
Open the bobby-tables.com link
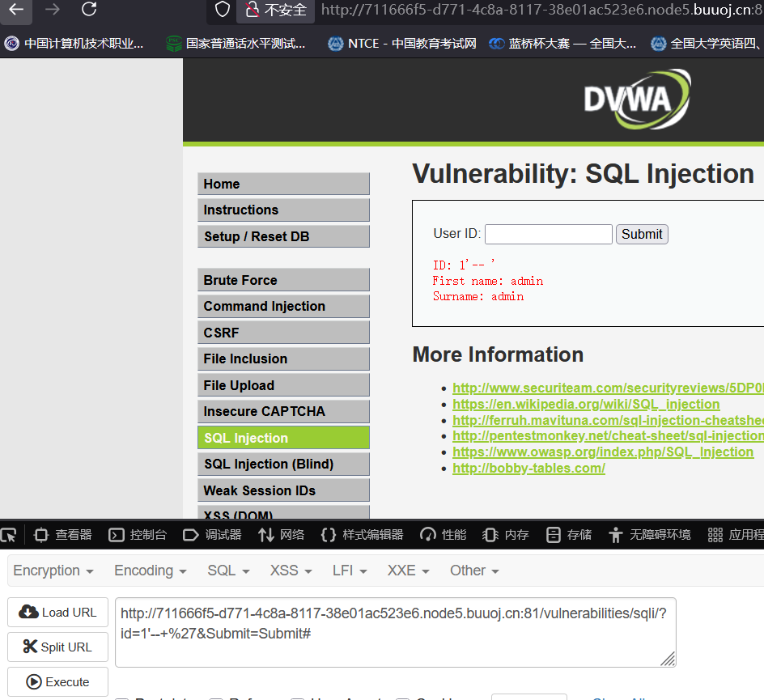tap(528, 468)
